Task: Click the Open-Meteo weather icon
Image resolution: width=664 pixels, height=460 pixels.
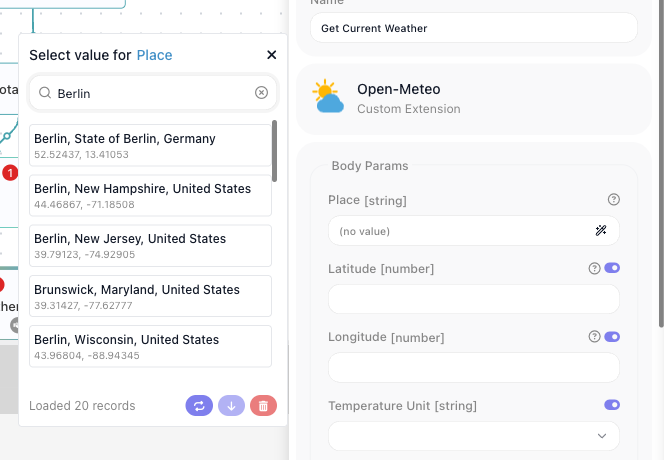Action: click(328, 96)
